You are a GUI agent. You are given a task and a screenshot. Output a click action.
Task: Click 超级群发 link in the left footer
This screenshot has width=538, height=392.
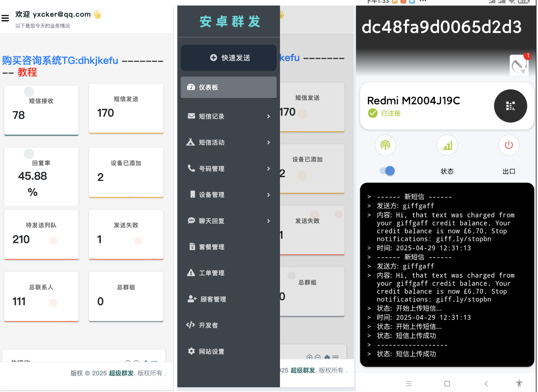(121, 373)
